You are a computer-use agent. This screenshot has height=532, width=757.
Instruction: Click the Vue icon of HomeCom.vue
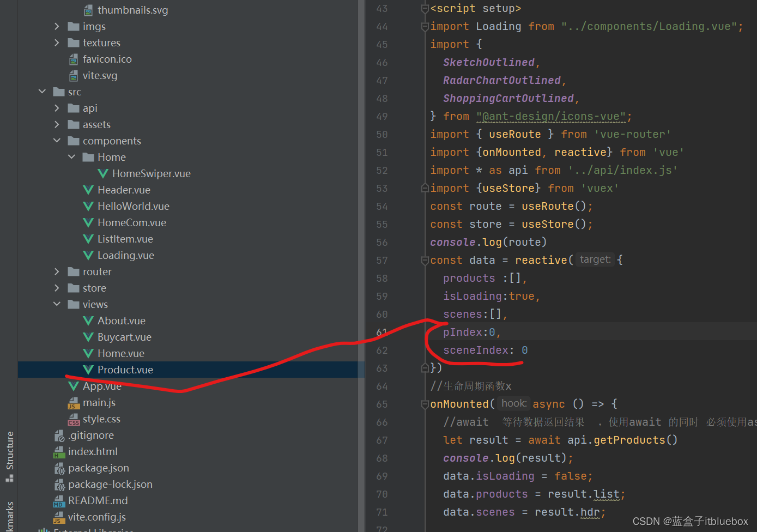click(88, 223)
